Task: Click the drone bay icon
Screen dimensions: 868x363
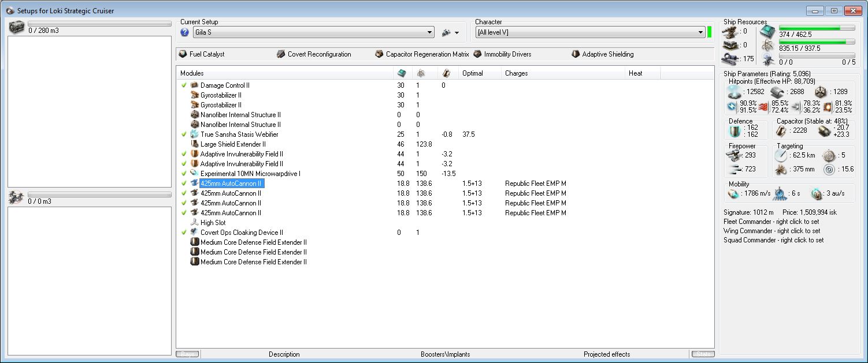Action: 16,197
